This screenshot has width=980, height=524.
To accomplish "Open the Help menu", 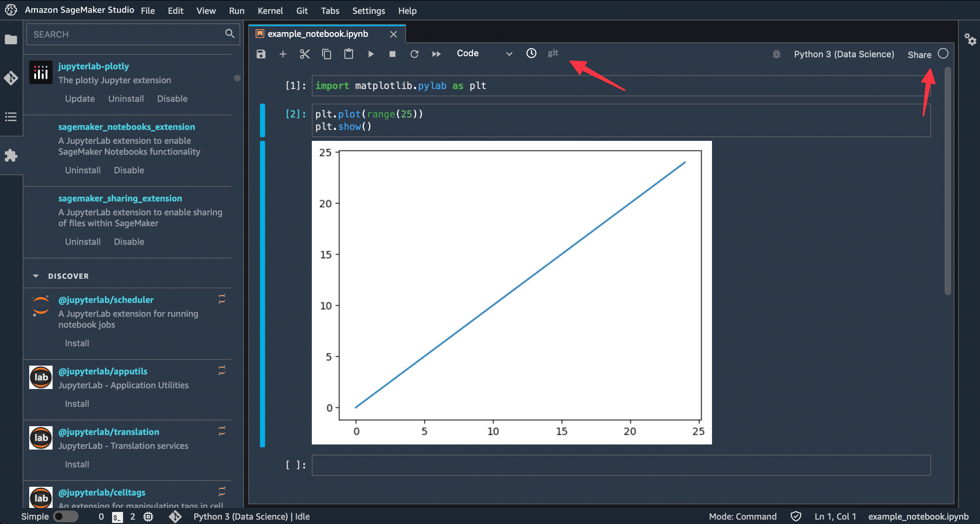I will 407,11.
